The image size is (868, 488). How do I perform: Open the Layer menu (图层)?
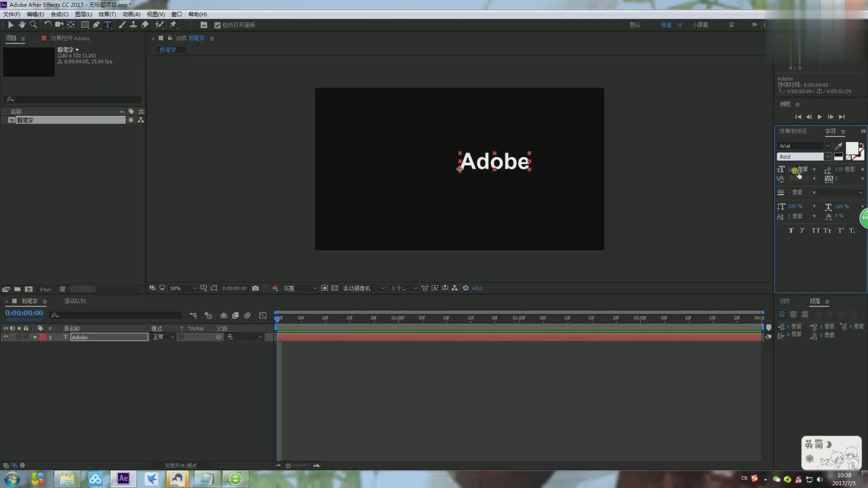(83, 14)
